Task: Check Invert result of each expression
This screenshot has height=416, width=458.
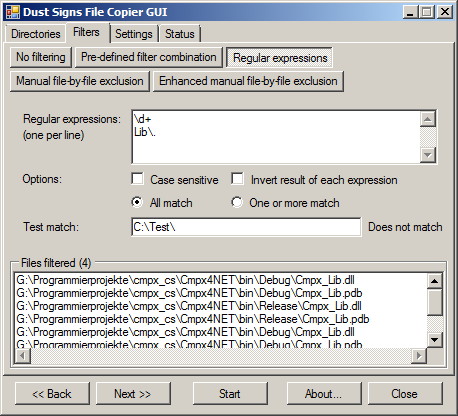Action: coord(237,179)
